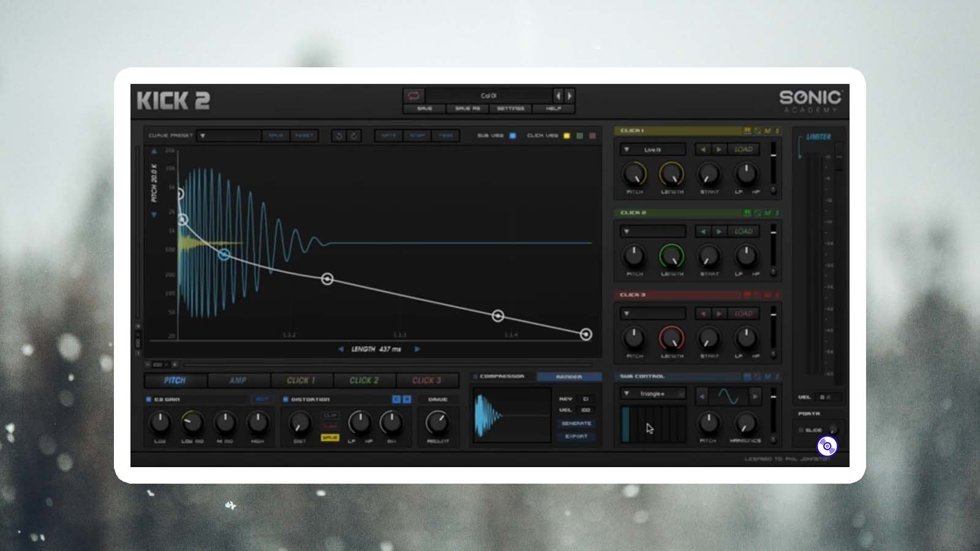
Task: Open the Help menu
Action: (553, 108)
